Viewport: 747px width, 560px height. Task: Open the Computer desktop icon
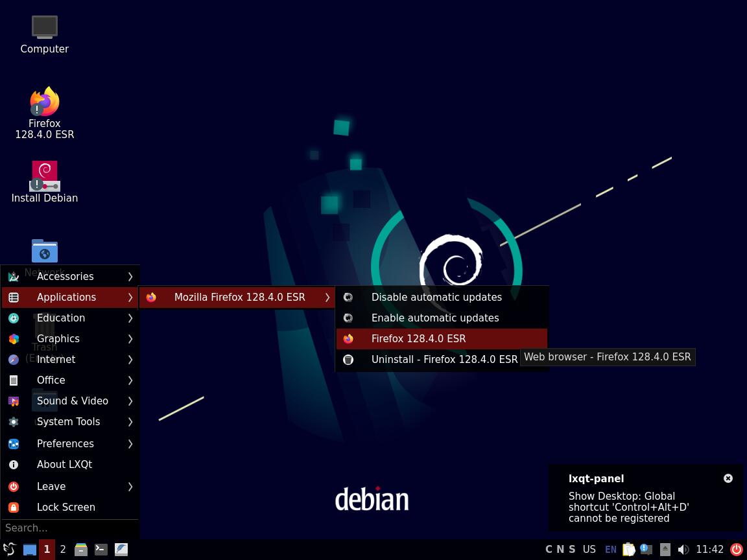44,34
